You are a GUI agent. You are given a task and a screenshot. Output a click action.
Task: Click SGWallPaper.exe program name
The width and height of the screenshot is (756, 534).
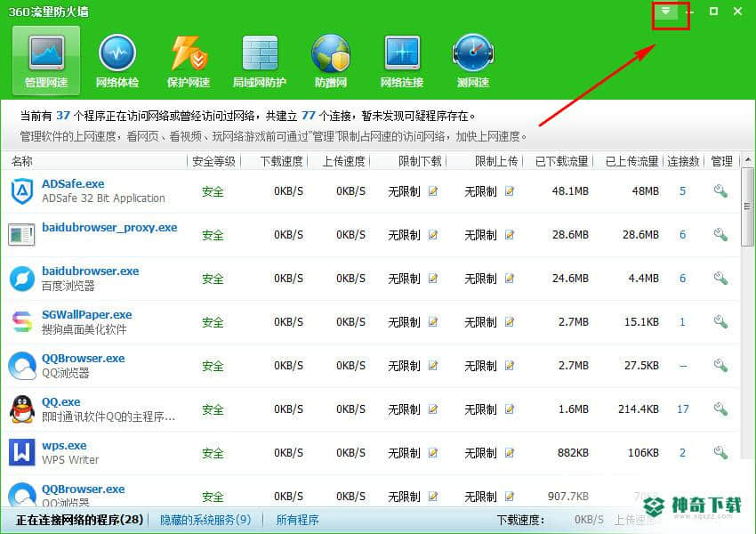pyautogui.click(x=87, y=314)
